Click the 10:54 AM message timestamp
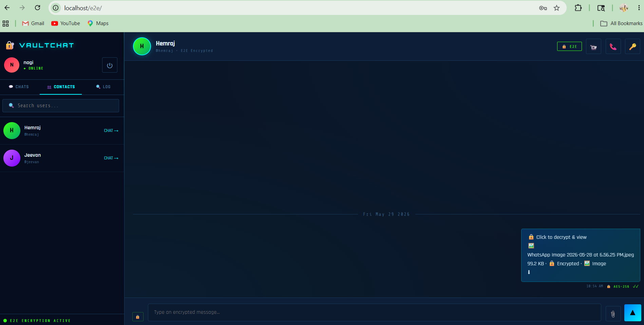The image size is (644, 325). tap(594, 286)
